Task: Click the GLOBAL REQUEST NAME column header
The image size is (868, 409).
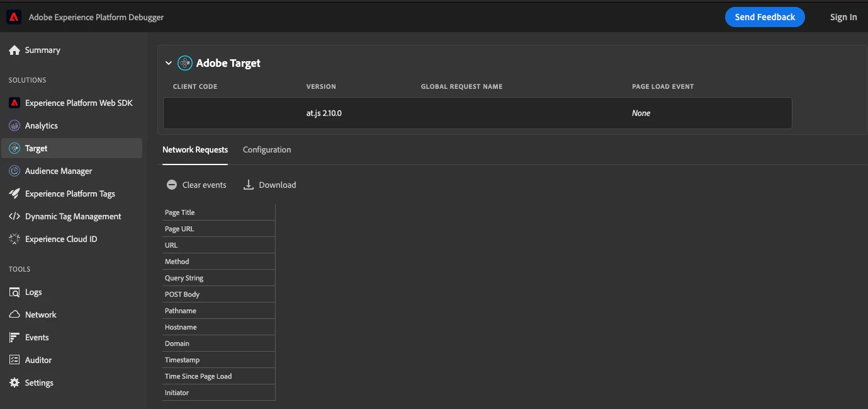Action: coord(461,86)
